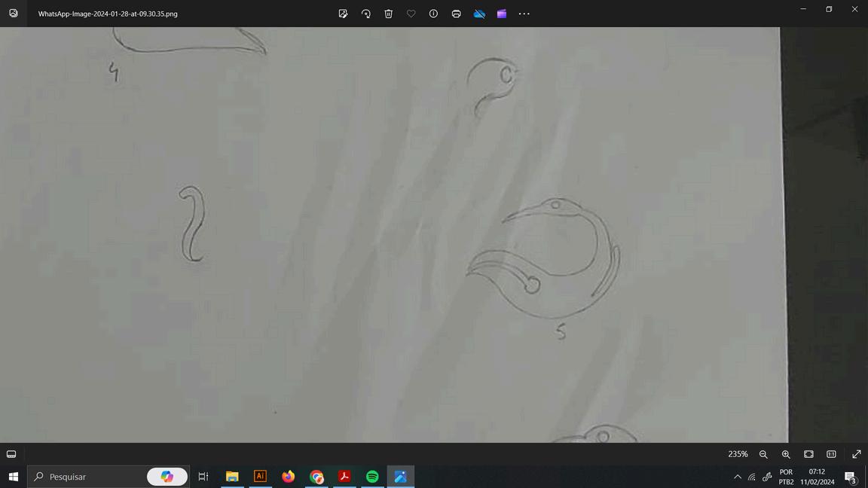Delete the image with trash icon

click(x=389, y=14)
